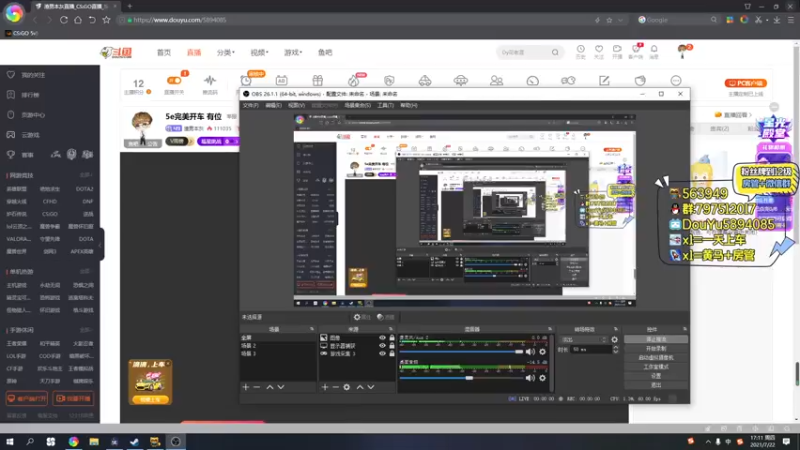The height and width of the screenshot is (450, 800).
Task: Open source Filters button above the docks
Action: [386, 317]
